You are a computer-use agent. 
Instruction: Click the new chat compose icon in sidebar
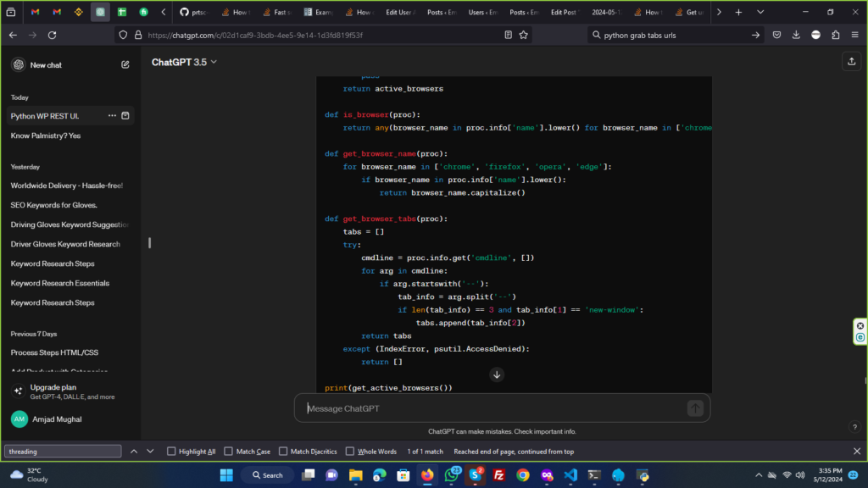click(x=125, y=64)
